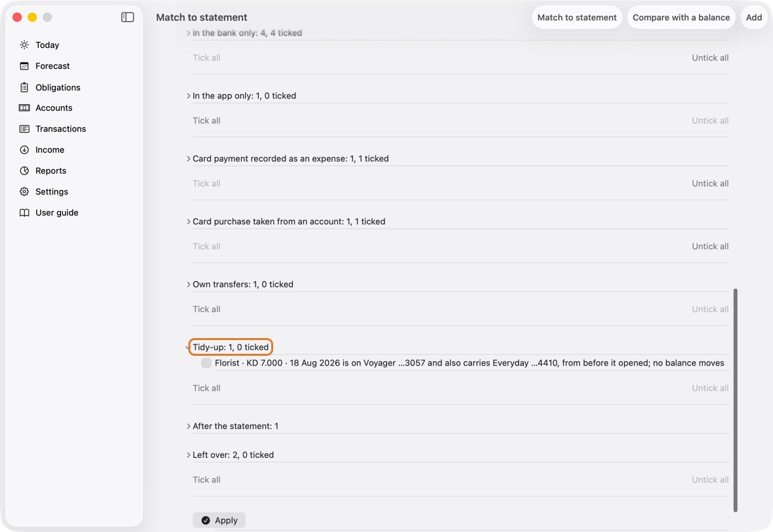Click Tick all under Tidy-up
This screenshot has height=532, width=773.
[206, 388]
